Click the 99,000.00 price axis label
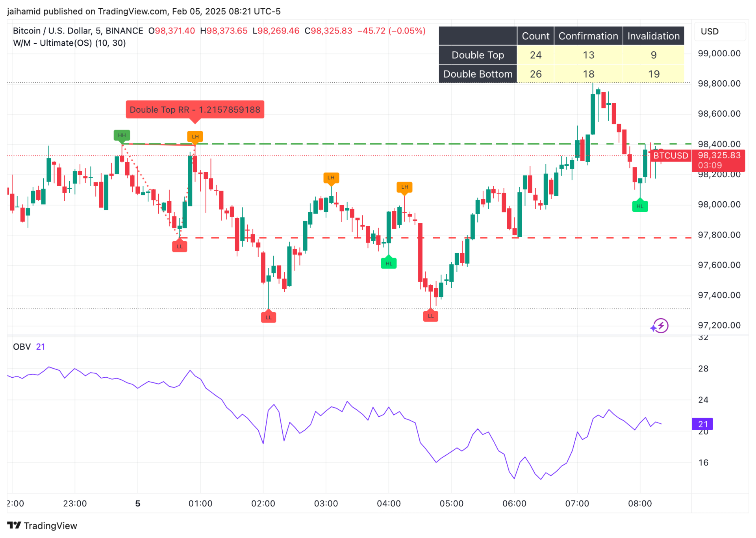This screenshot has width=756, height=538. [x=719, y=53]
